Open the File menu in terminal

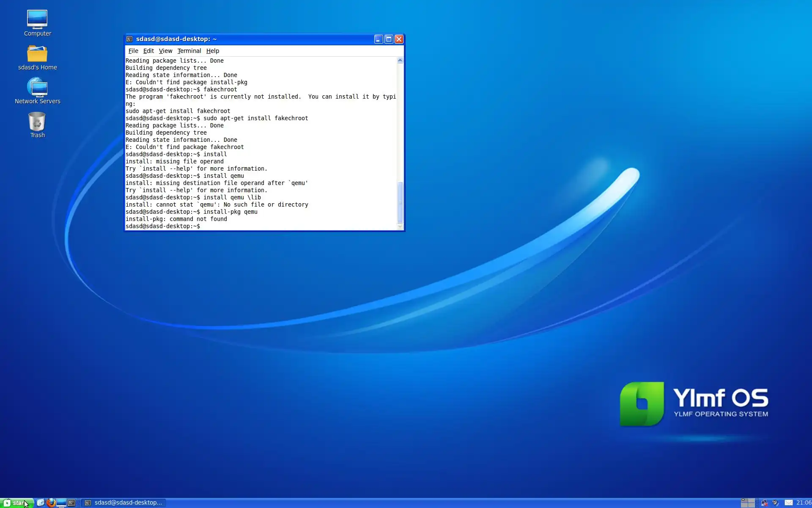tap(133, 51)
